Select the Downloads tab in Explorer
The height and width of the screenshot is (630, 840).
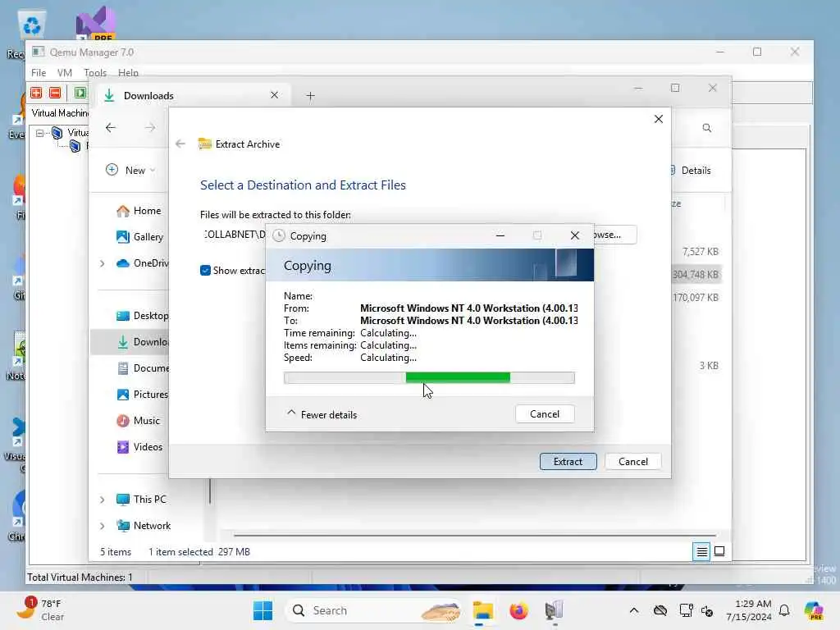pyautogui.click(x=193, y=95)
